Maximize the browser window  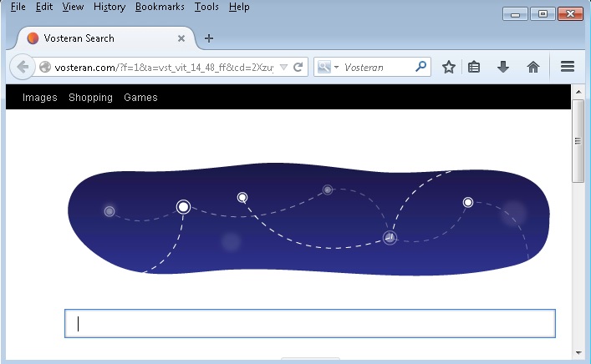click(543, 14)
